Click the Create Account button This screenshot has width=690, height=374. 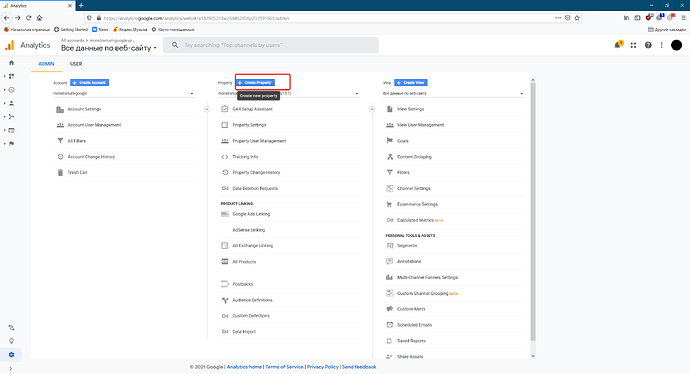tap(90, 83)
